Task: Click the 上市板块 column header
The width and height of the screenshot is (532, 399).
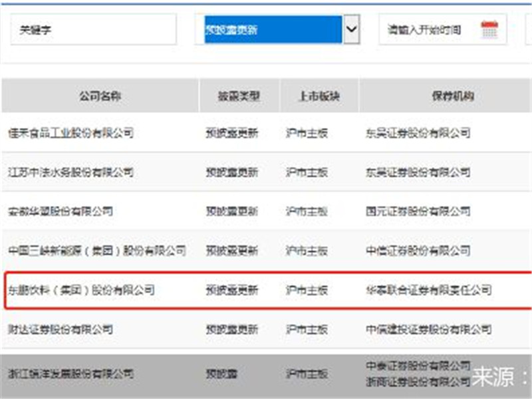Action: 319,96
